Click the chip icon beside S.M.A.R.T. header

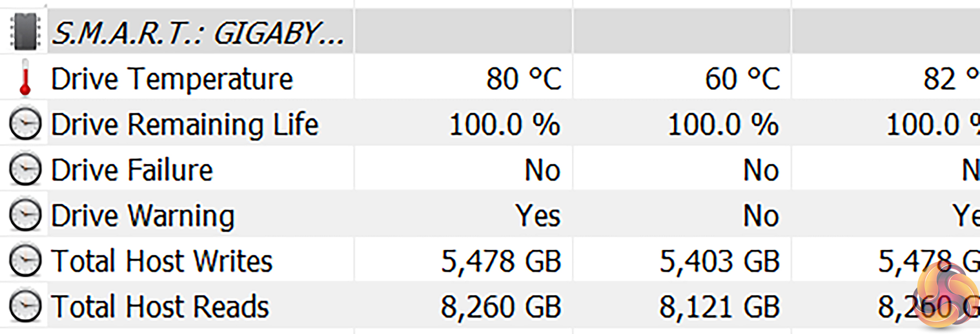click(25, 32)
